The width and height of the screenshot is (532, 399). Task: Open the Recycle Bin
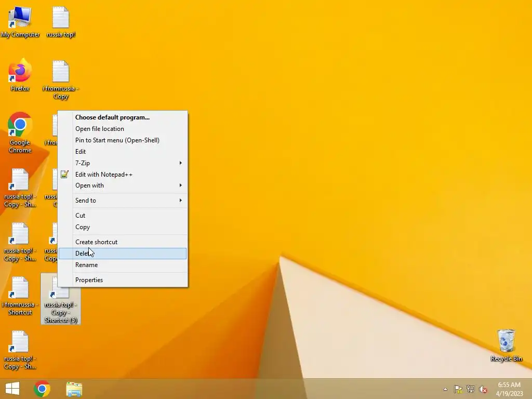pyautogui.click(x=506, y=345)
